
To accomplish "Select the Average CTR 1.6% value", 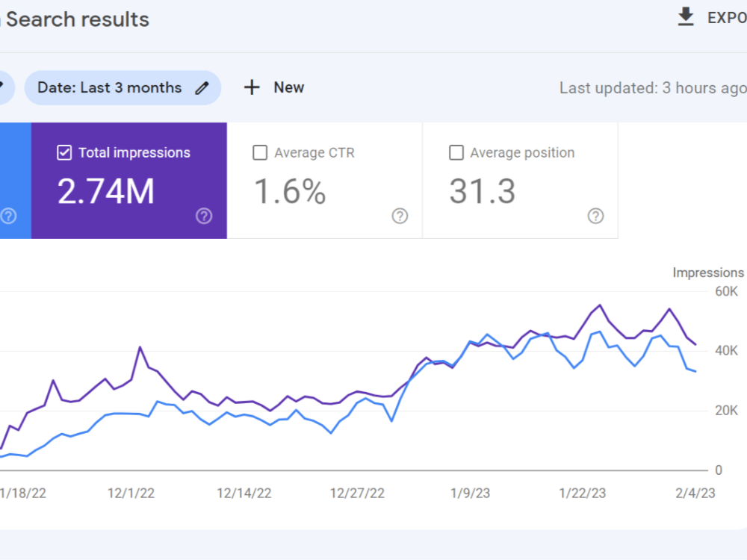I will tap(290, 191).
